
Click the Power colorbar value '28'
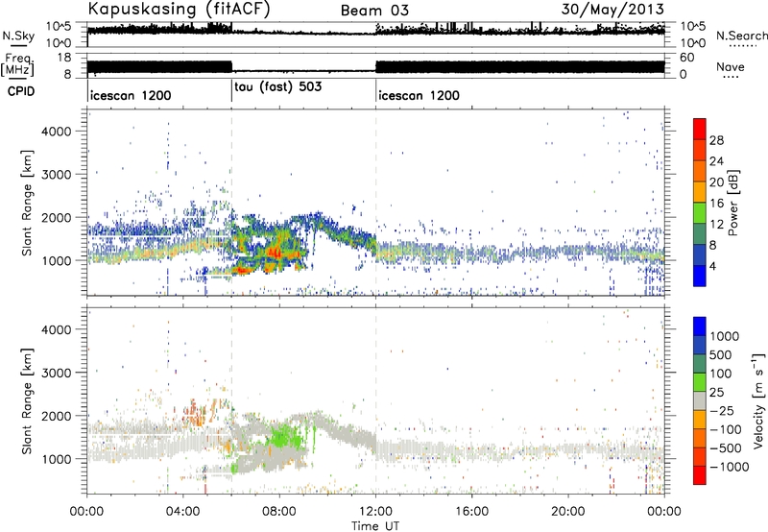(x=716, y=140)
